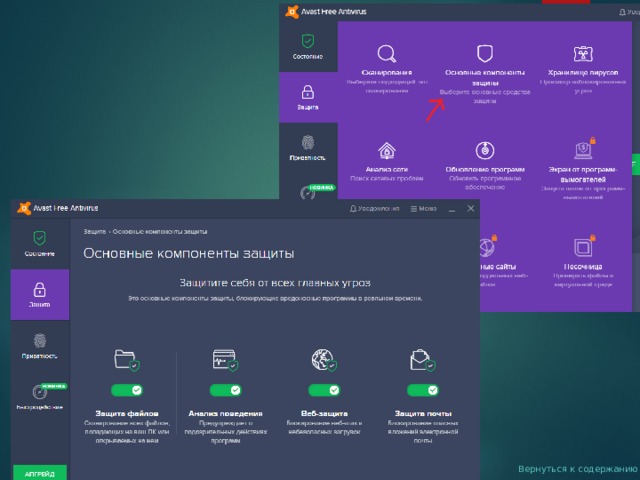Image resolution: width=640 pixels, height=480 pixels.
Task: Select Приватность fingerprint tab in front window
Action: 40,346
